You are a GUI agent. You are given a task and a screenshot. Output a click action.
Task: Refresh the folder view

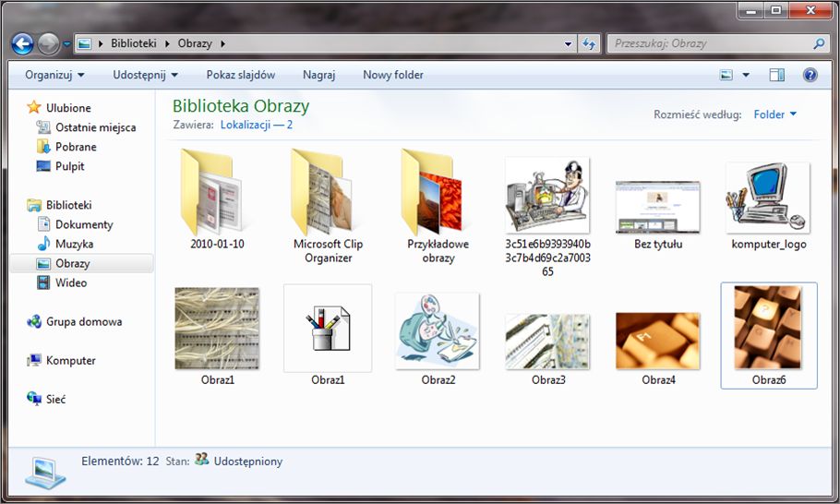589,44
